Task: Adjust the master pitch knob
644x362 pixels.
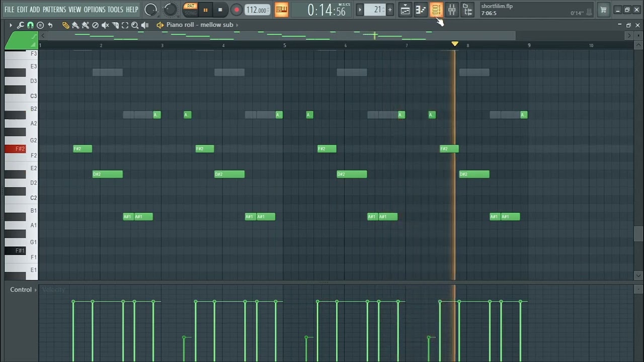Action: click(170, 10)
